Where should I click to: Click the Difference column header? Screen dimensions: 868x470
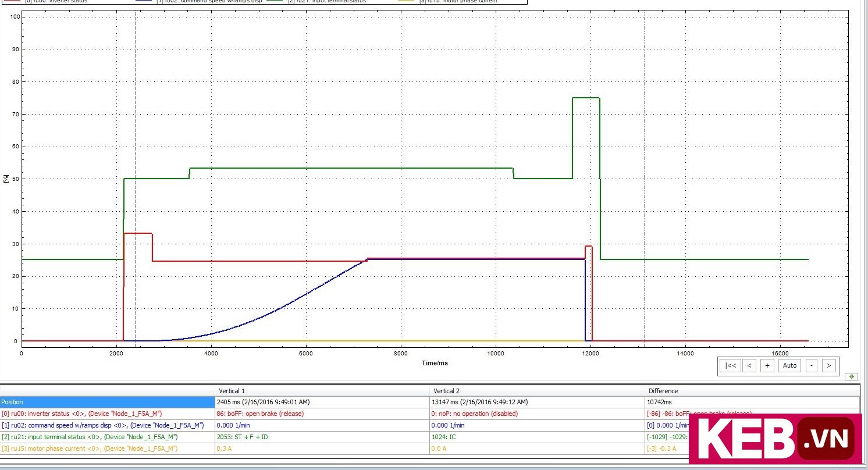[x=752, y=391]
